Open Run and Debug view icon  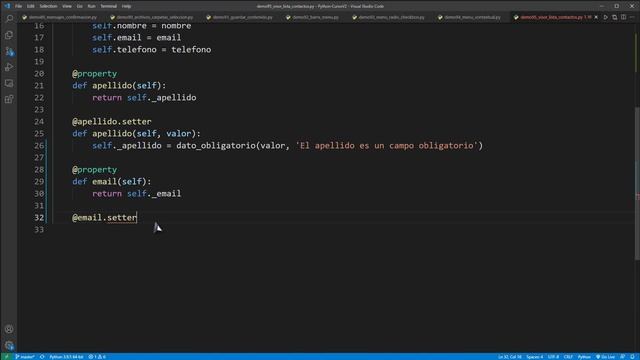(9, 67)
